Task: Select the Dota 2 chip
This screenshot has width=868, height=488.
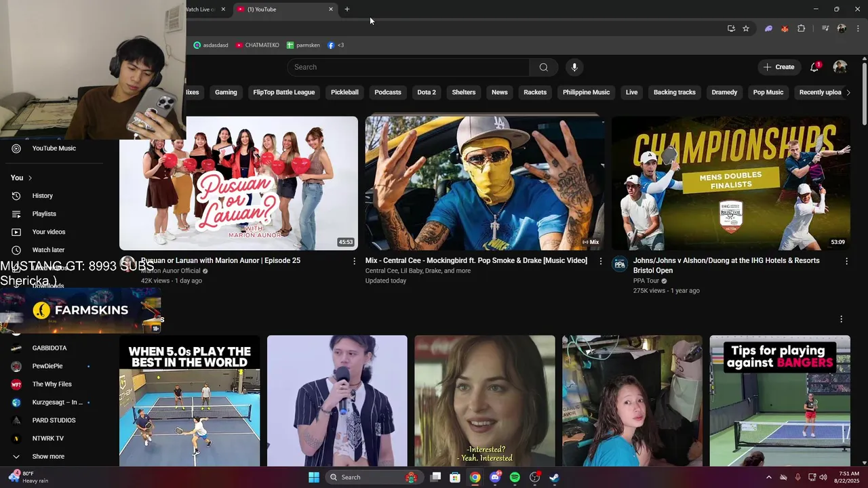Action: (427, 92)
